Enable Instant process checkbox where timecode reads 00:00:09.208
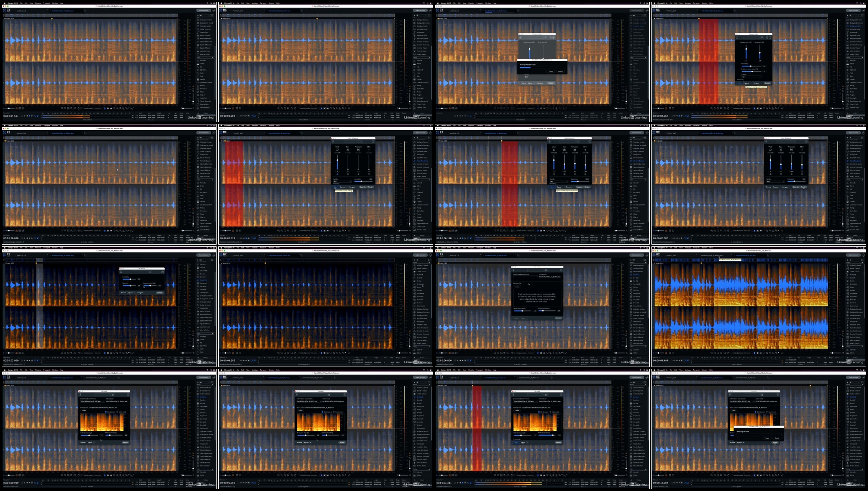Image resolution: width=868 pixels, height=491 pixels. (x=299, y=108)
